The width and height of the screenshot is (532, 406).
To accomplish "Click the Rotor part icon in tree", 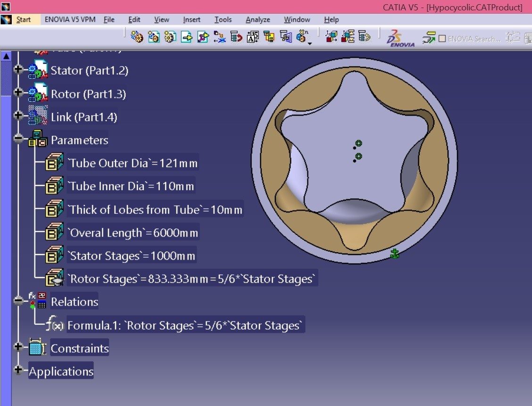I will [x=38, y=93].
